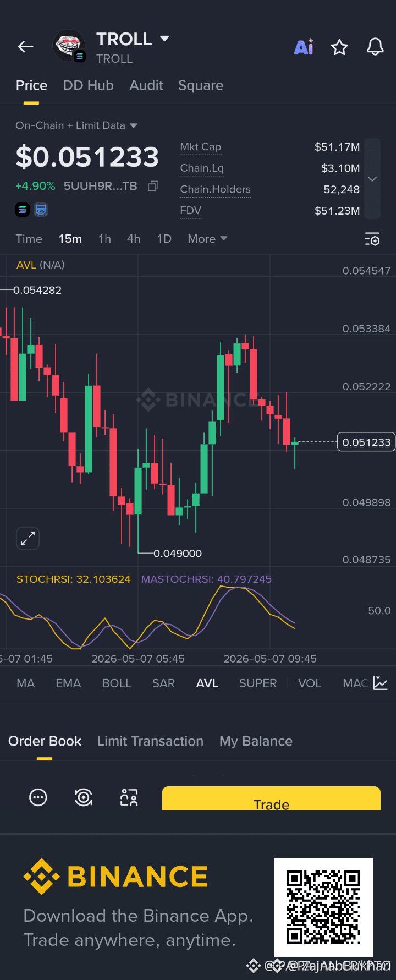Open the More timeframes dropdown
Image resolution: width=396 pixels, height=980 pixels.
point(207,239)
